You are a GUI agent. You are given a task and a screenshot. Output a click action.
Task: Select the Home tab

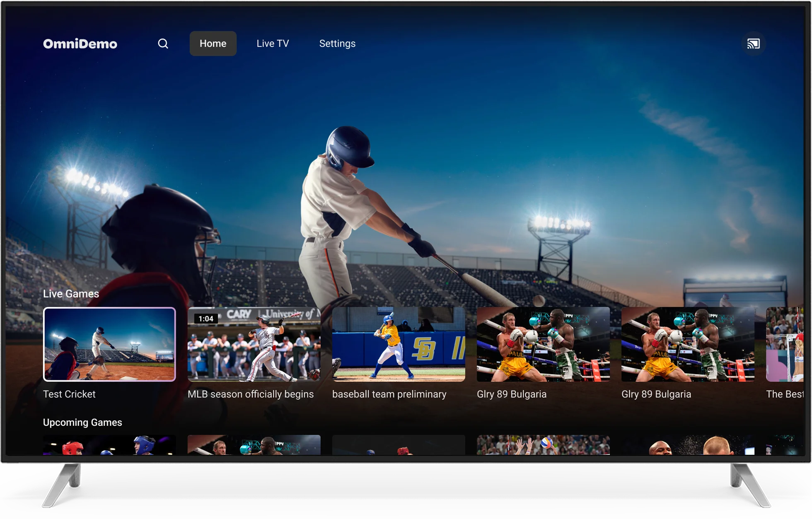pyautogui.click(x=213, y=43)
